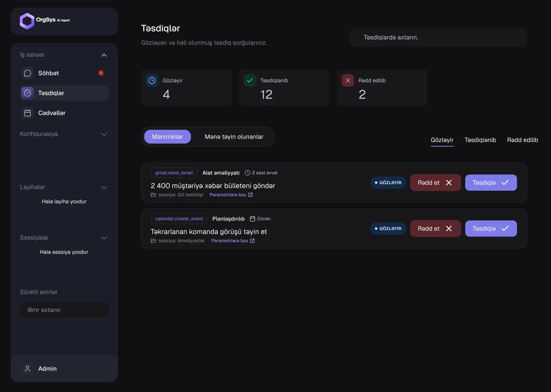Screen dimensions: 551x392
Task: Click the Cədvəllər calendar icon
Action: (x=28, y=113)
